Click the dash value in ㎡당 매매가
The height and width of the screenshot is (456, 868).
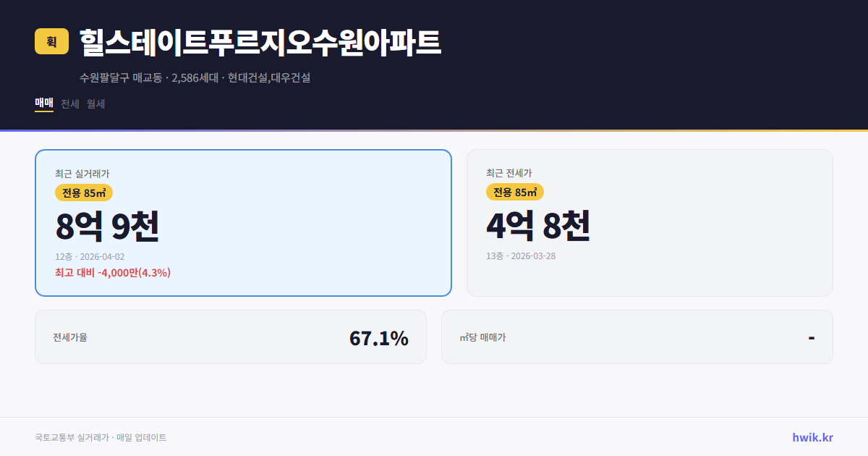tap(810, 337)
